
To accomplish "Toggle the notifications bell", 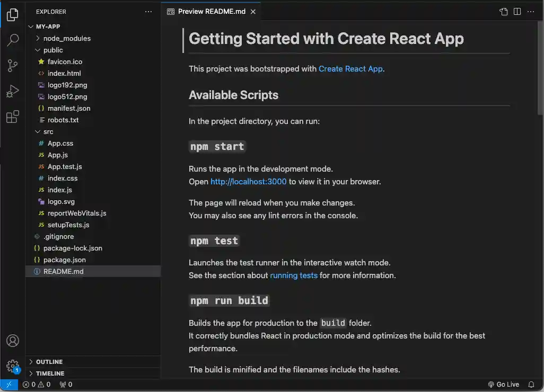I will [532, 384].
